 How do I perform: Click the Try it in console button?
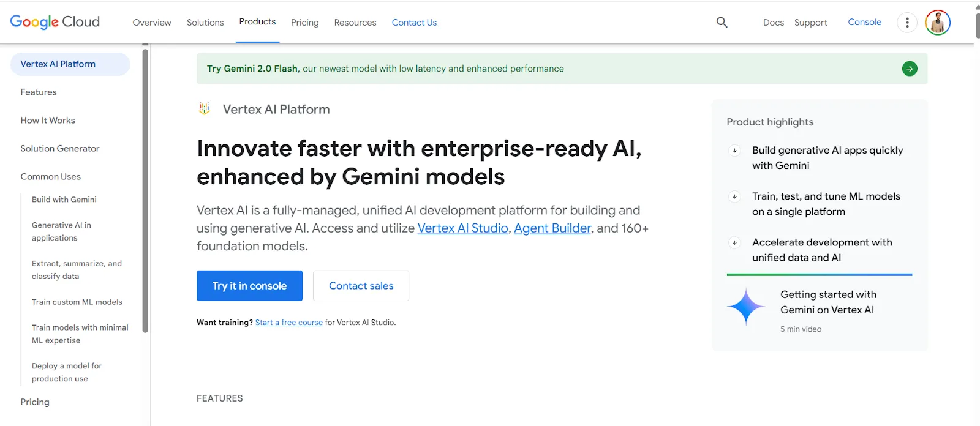point(249,286)
